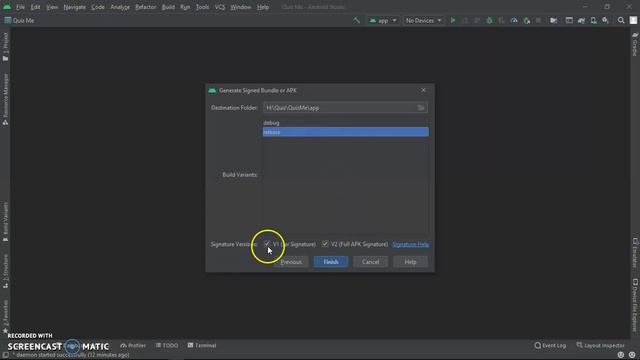Toggle V2 (Full APK Signature) checkbox
Screen dimensions: 640x360
(325, 244)
